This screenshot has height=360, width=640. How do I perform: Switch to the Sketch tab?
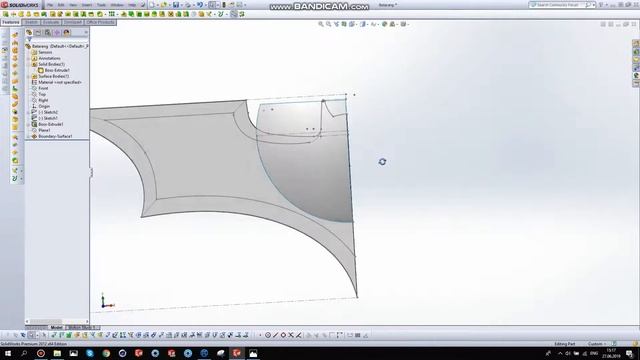[x=31, y=22]
